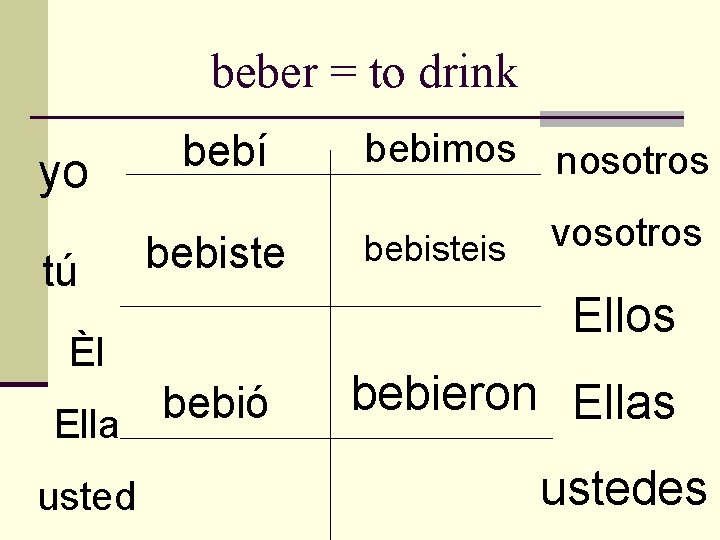Click the gray accent bar under title
The image size is (720, 540).
[612, 118]
